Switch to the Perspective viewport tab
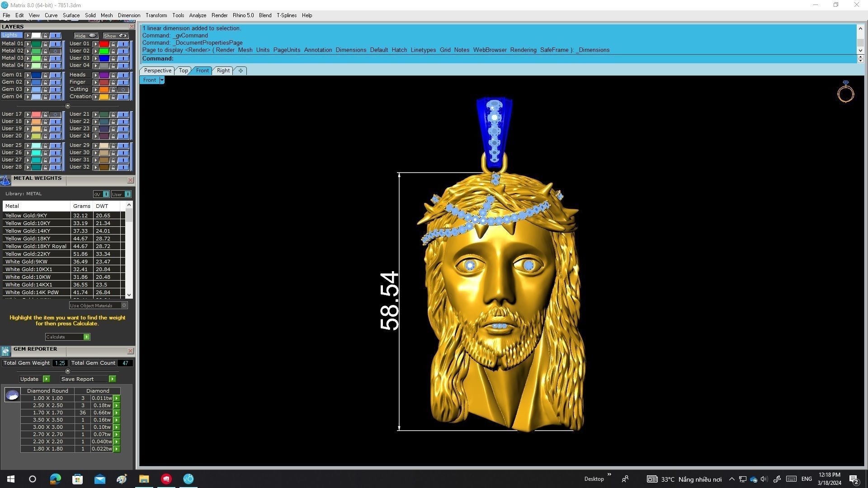The height and width of the screenshot is (488, 868). click(157, 70)
